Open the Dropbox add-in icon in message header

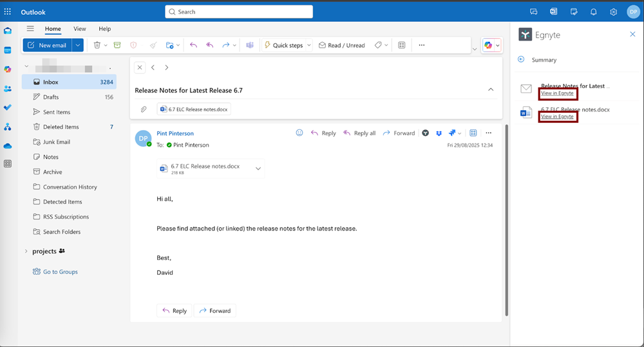(439, 133)
